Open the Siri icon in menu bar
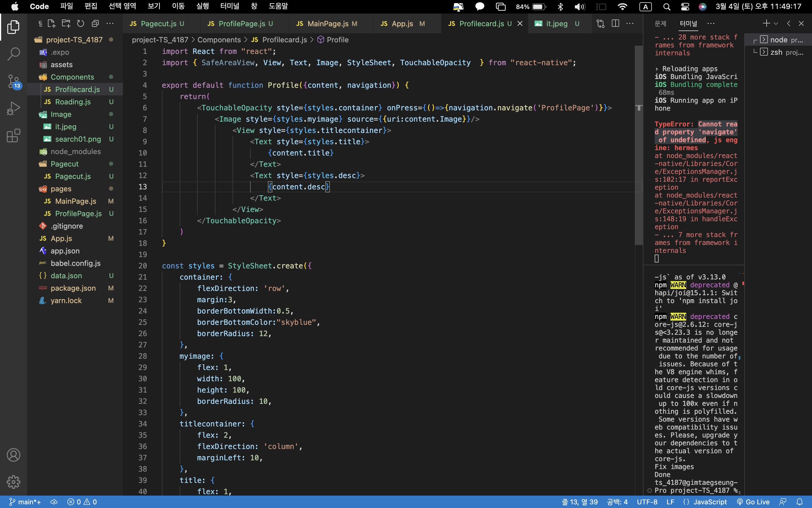812x508 pixels. [703, 6]
